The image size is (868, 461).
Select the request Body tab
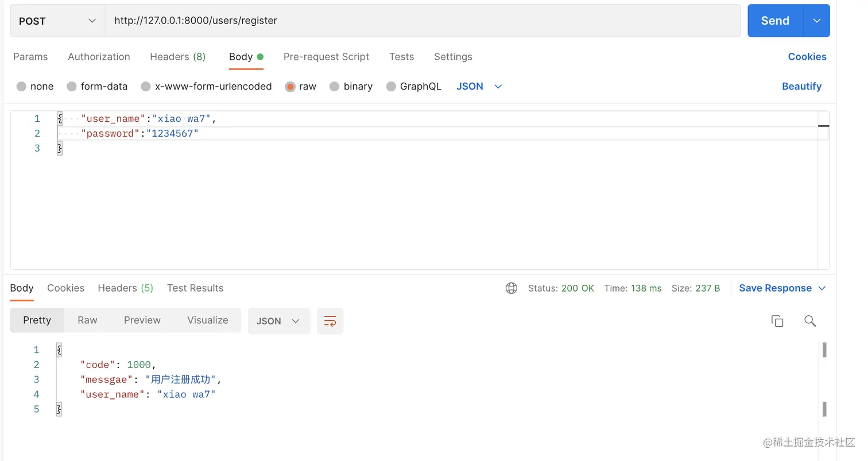coord(246,57)
